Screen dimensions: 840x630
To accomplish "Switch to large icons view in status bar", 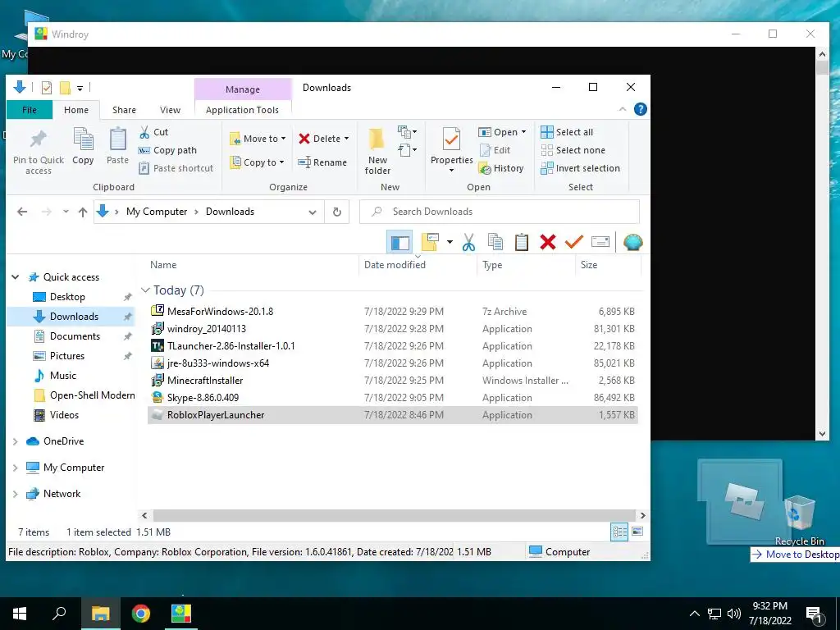I will pos(637,532).
